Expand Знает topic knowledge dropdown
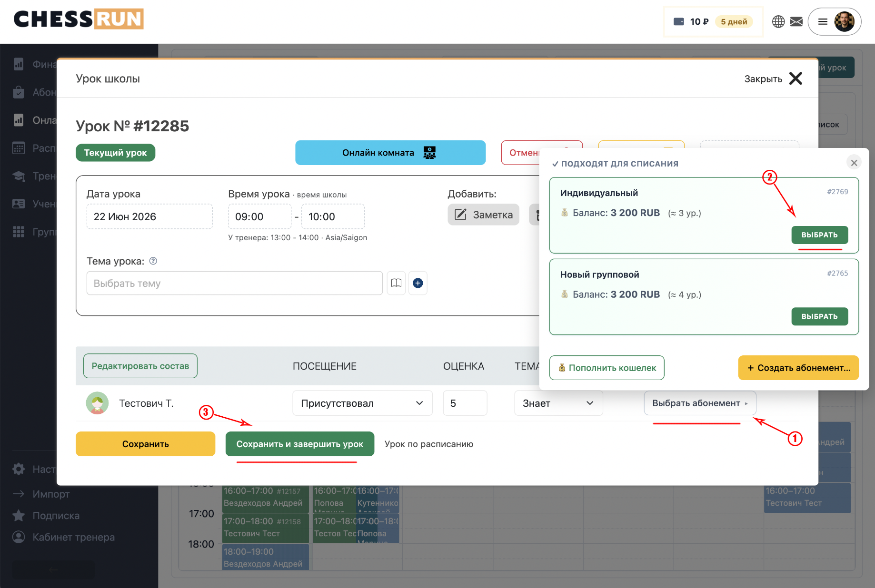Screen dimensions: 875x588 [558, 403]
